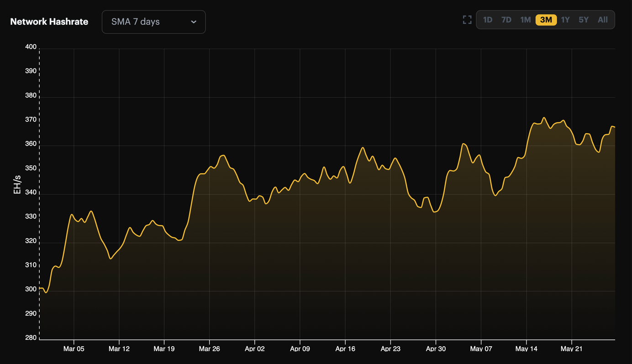Viewport: 632px width, 364px height.
Task: Select the 5Y range button
Action: click(x=584, y=20)
